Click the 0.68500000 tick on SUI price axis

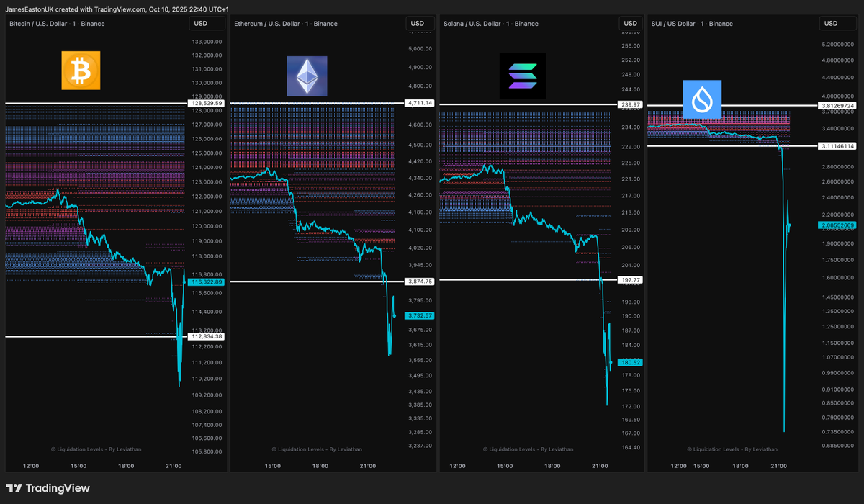[x=837, y=446]
